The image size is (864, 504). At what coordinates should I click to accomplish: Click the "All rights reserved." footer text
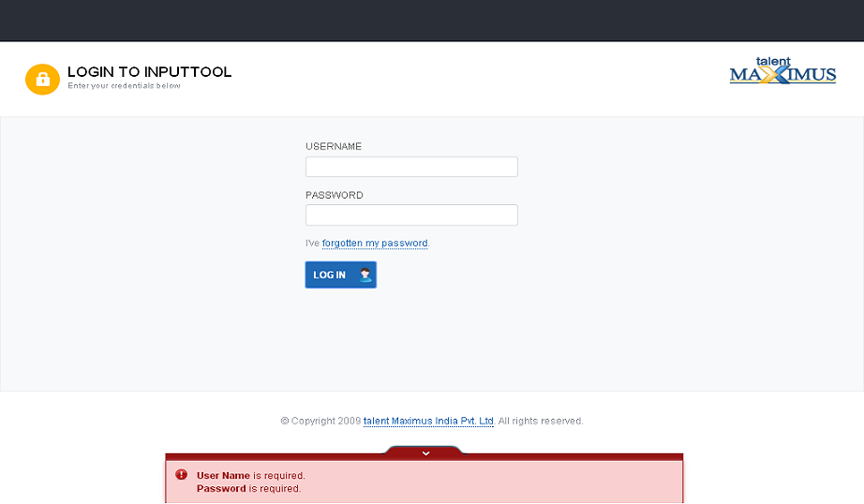click(541, 422)
